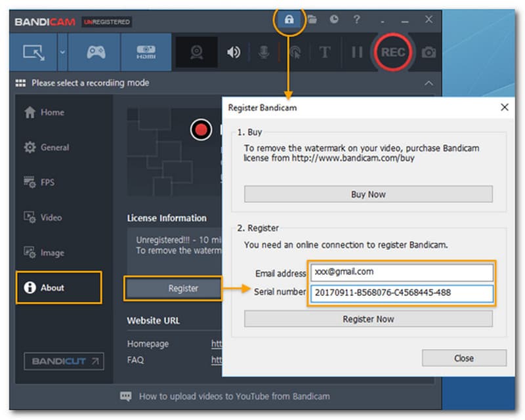Minimize the Bandicam window

coord(405,21)
